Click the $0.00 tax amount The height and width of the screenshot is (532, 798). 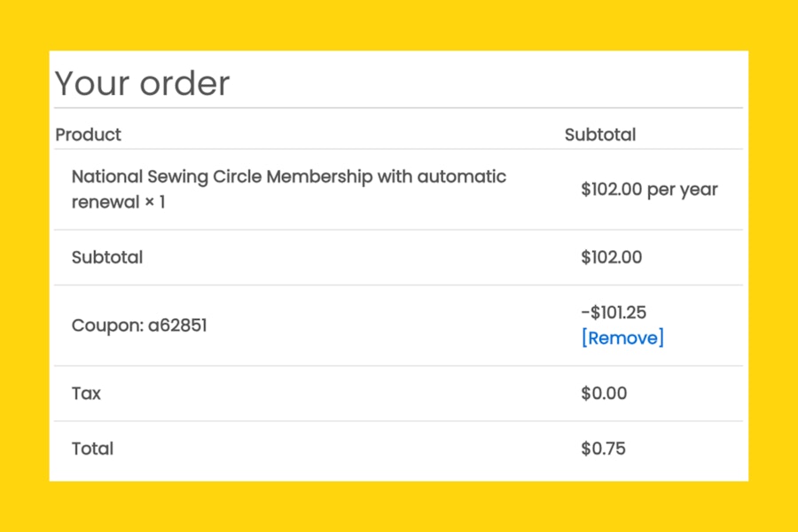[604, 393]
